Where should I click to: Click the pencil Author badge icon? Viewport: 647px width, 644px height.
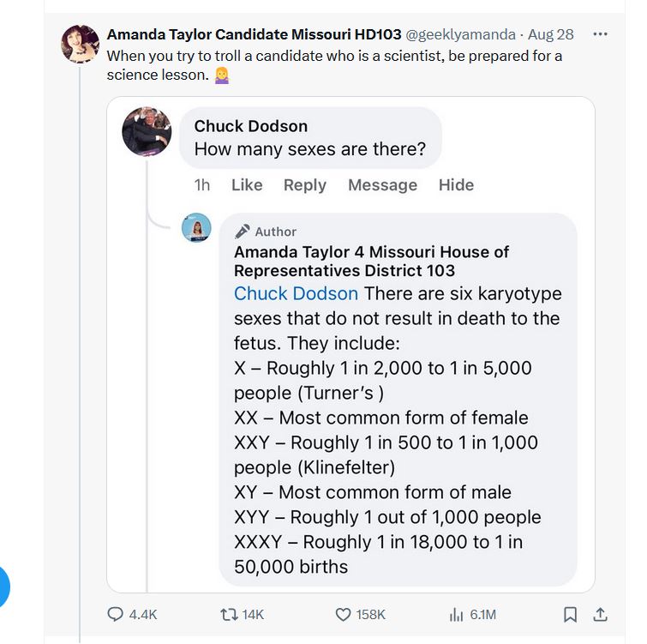click(243, 232)
